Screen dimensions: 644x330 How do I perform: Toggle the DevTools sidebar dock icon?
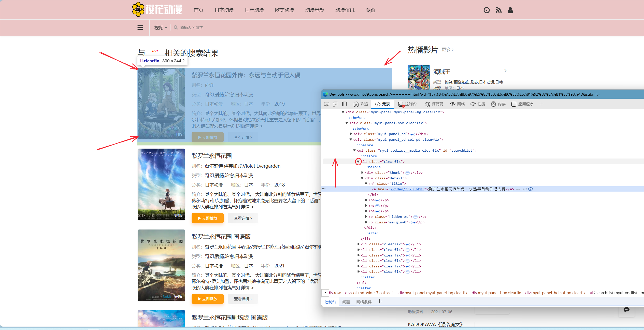344,104
